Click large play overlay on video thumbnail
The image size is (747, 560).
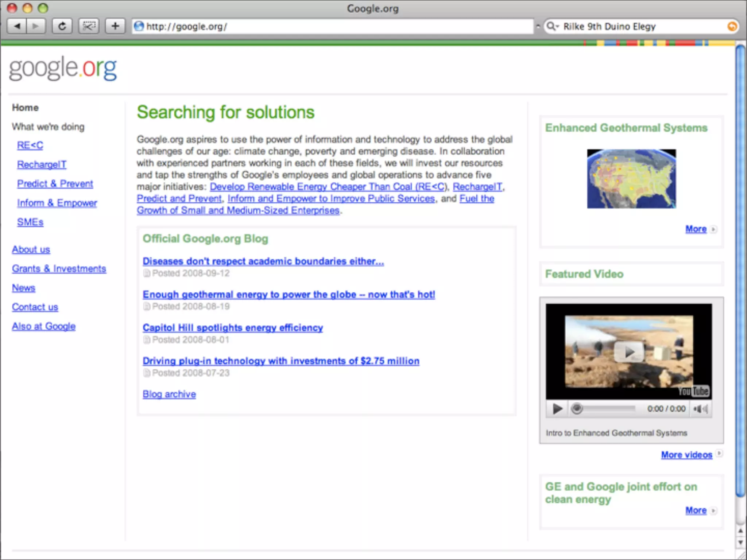coord(629,352)
